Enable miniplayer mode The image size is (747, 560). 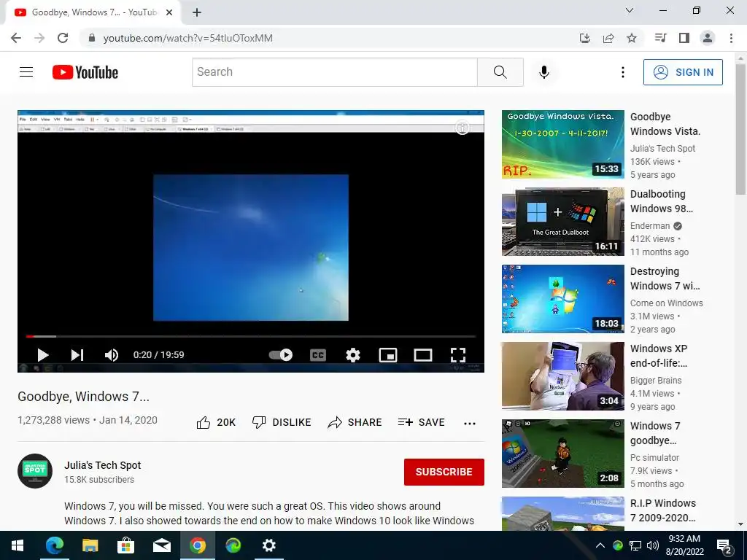(388, 355)
